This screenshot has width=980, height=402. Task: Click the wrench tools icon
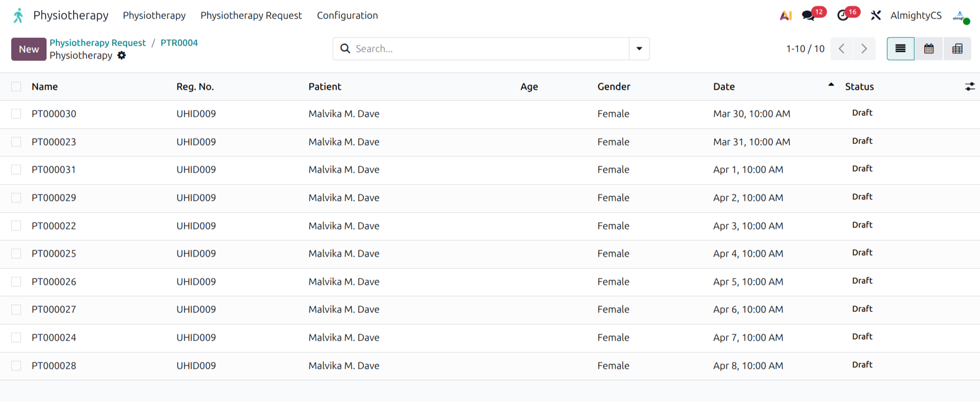(876, 15)
